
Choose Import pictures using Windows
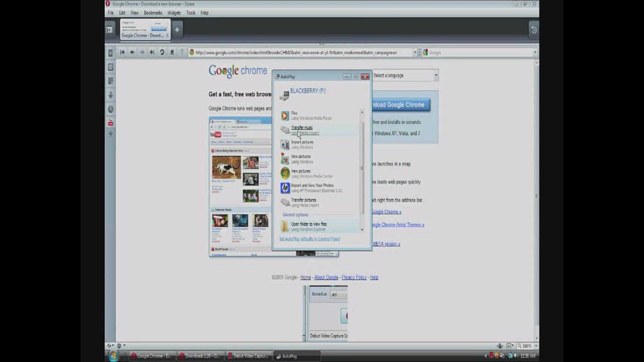[x=320, y=145]
